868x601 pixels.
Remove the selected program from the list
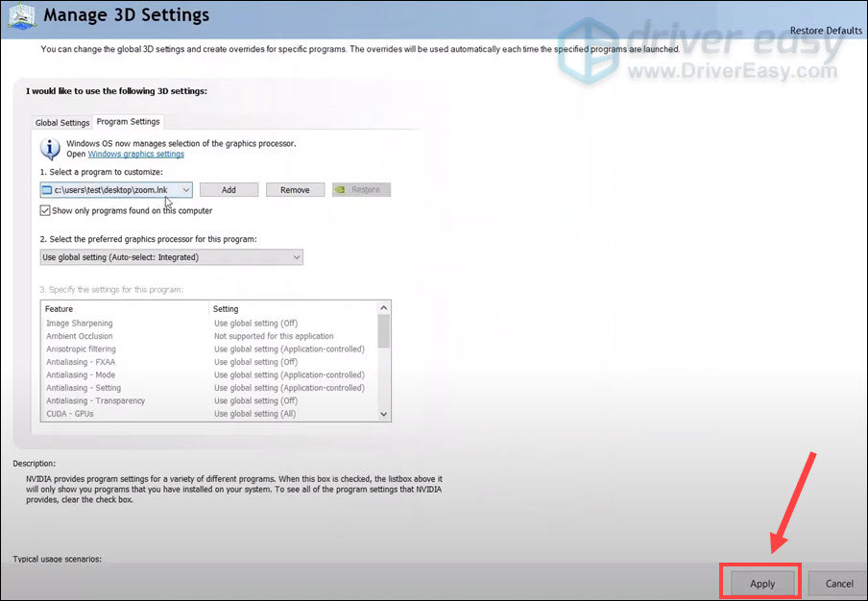pyautogui.click(x=295, y=189)
